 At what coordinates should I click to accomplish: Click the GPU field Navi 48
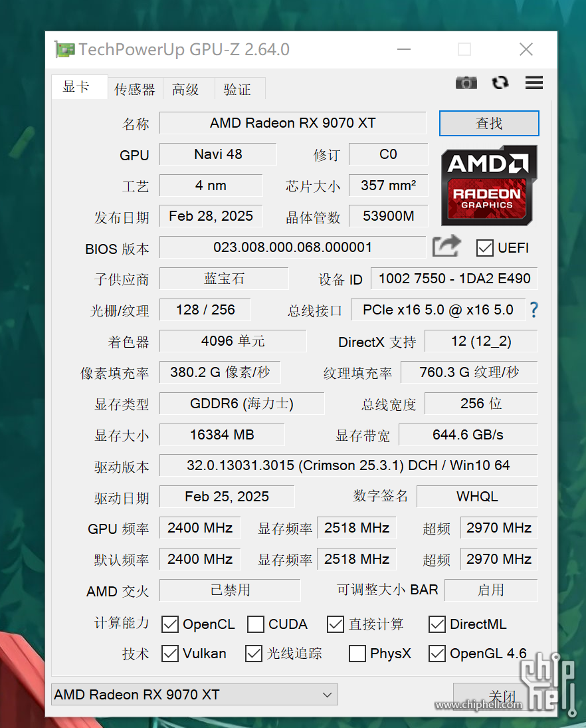pyautogui.click(x=218, y=154)
